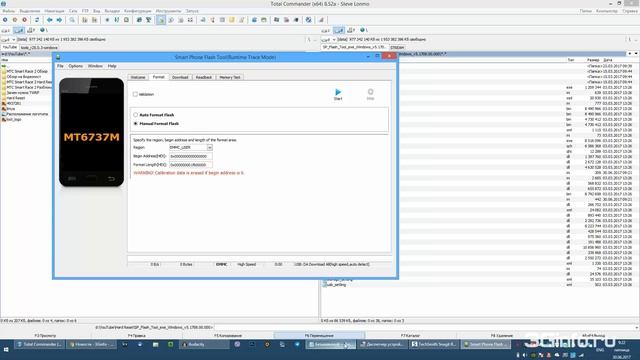
Task: Open Flash Tool Help menu
Action: [112, 66]
